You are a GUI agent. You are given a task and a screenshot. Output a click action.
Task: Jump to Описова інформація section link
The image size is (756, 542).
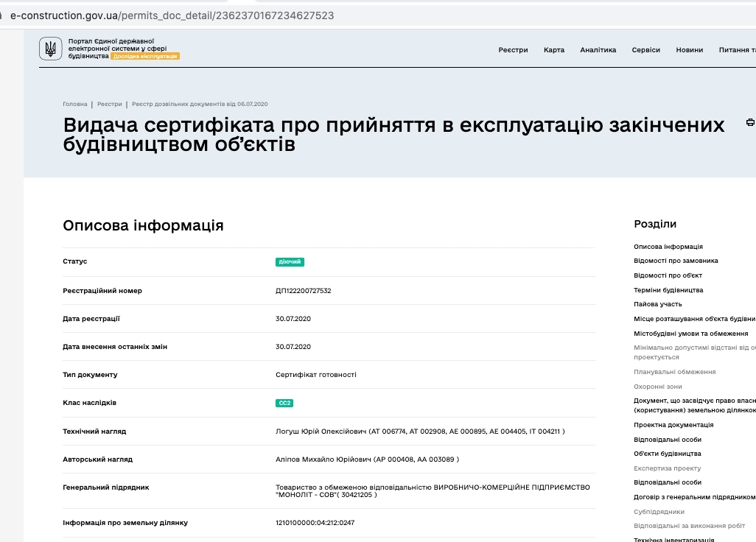pyautogui.click(x=668, y=247)
